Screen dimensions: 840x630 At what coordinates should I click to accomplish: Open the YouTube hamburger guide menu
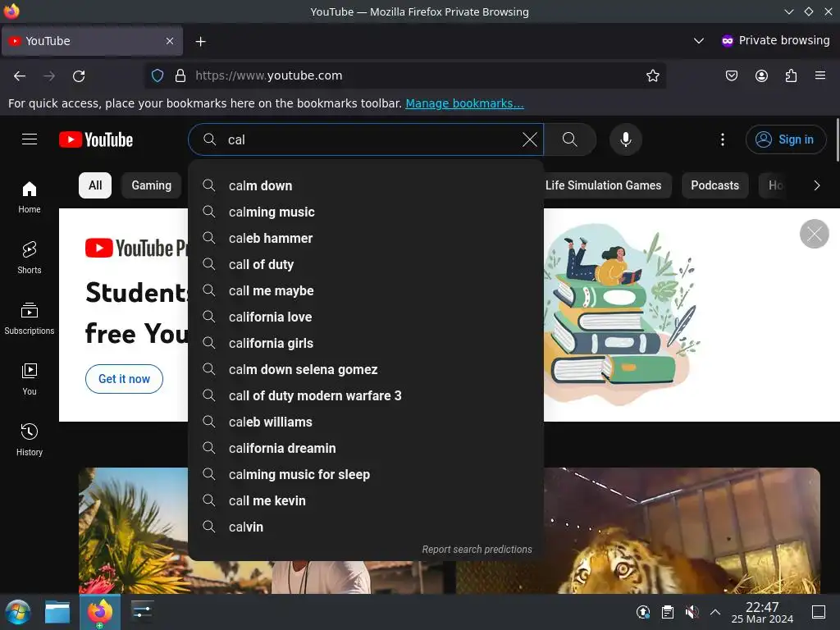point(30,139)
